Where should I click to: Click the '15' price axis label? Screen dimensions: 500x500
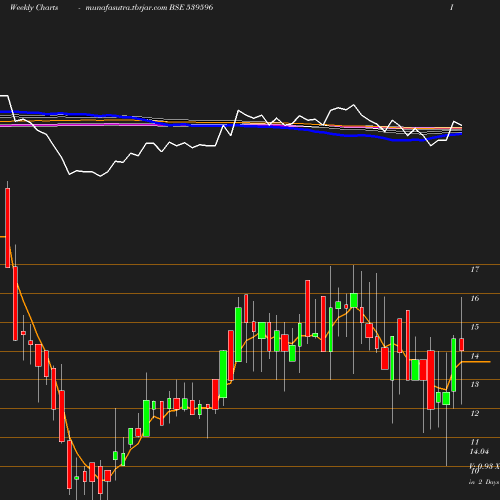click(475, 327)
